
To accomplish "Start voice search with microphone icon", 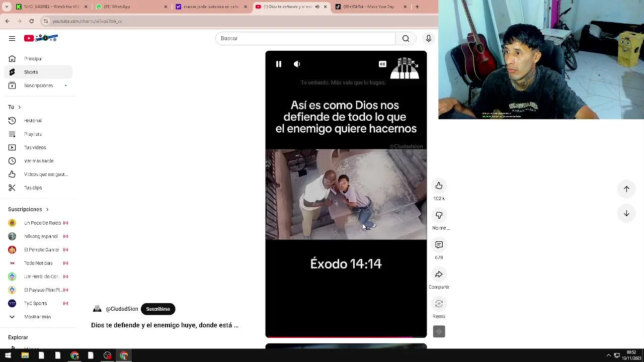I will pos(429,38).
